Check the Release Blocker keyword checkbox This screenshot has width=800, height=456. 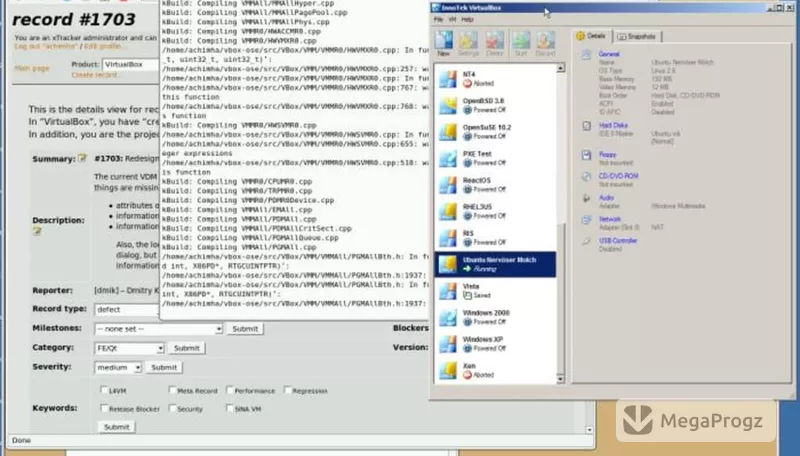click(x=104, y=408)
